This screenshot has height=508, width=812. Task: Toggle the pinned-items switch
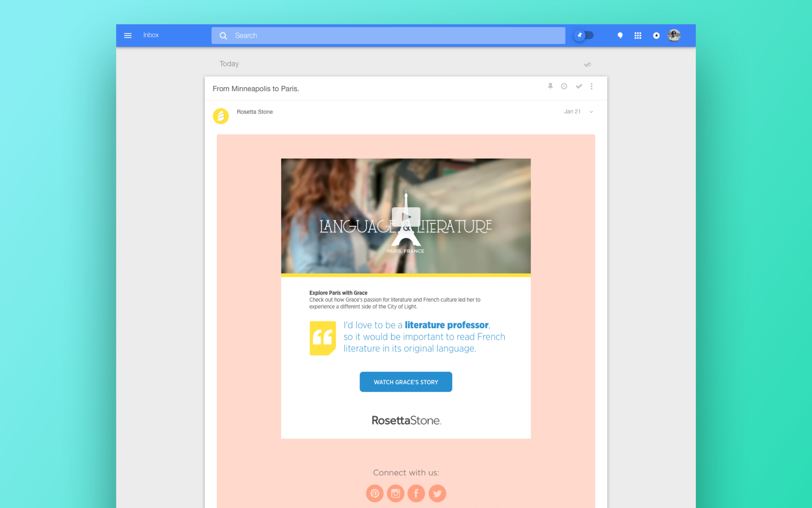583,35
